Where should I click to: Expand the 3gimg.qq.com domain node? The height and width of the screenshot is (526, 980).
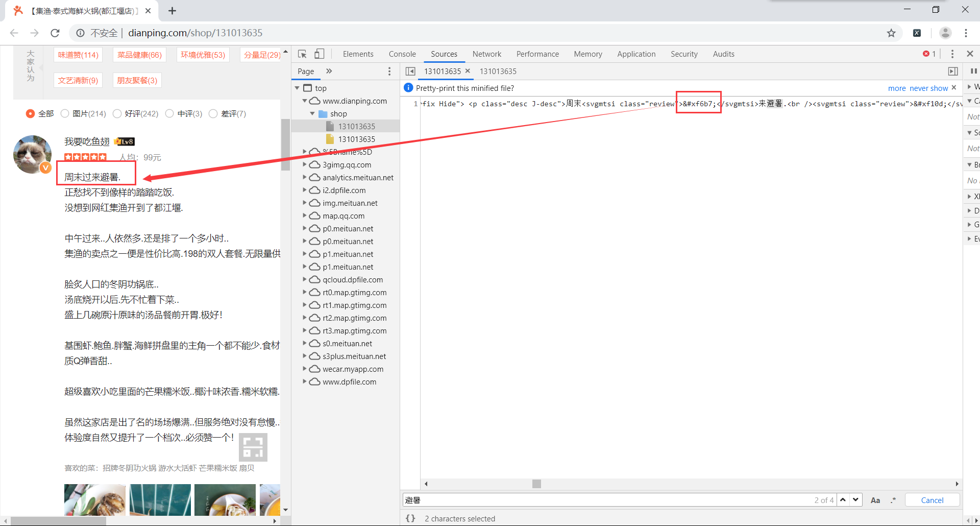coord(305,164)
